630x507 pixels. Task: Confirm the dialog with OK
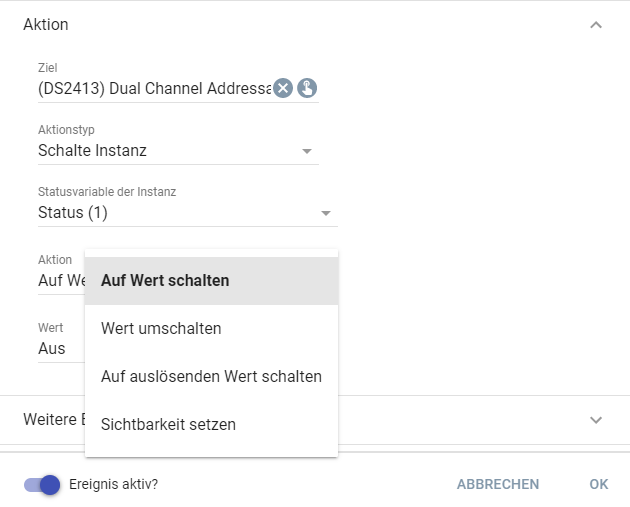tap(598, 485)
